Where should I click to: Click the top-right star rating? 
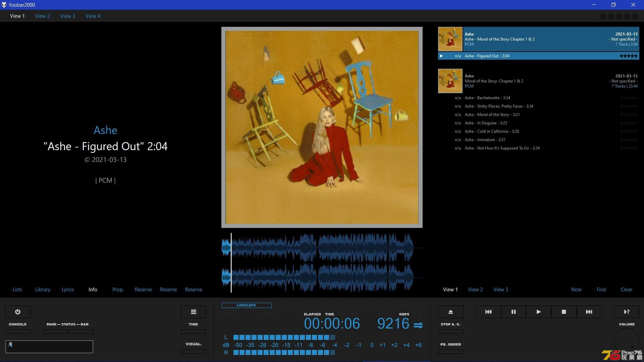click(x=619, y=16)
